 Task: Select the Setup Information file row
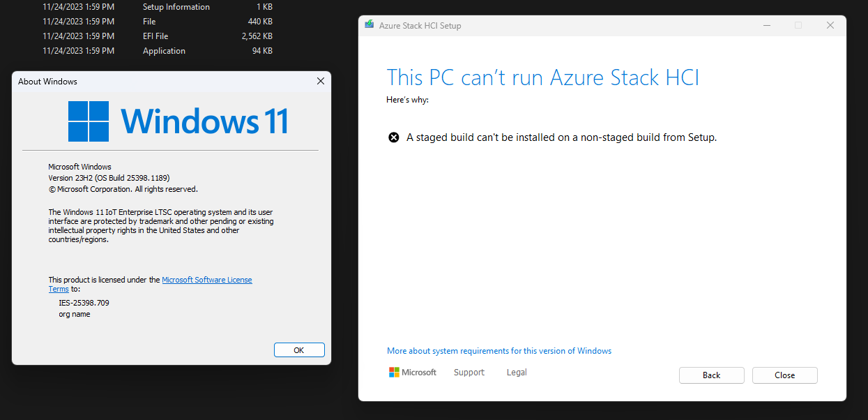pos(158,7)
